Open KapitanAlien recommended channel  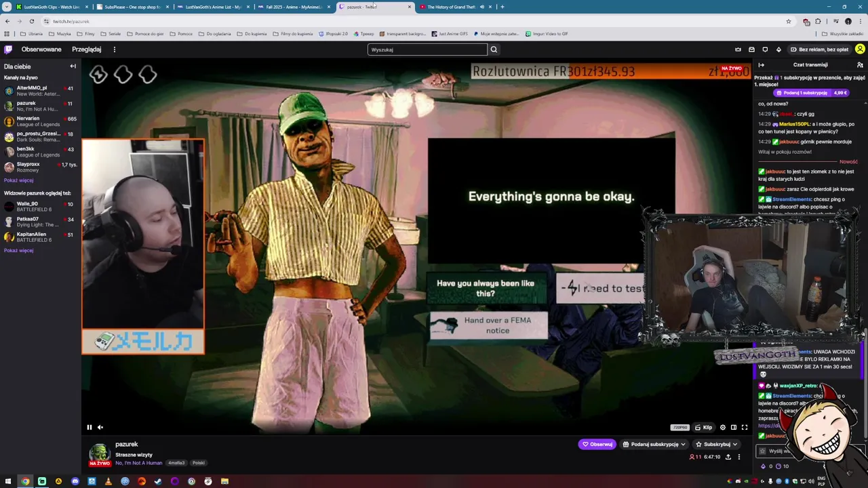tap(39, 237)
